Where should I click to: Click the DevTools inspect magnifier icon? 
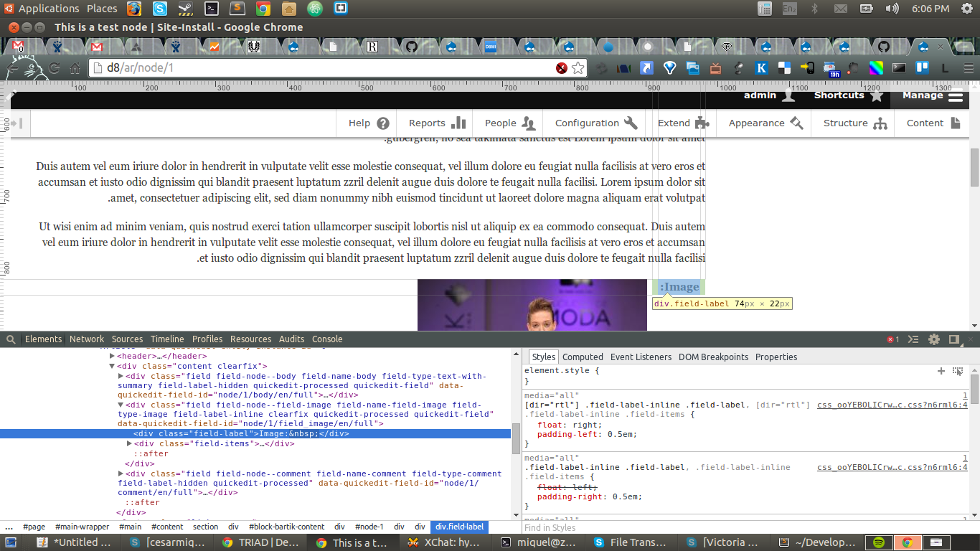point(11,339)
